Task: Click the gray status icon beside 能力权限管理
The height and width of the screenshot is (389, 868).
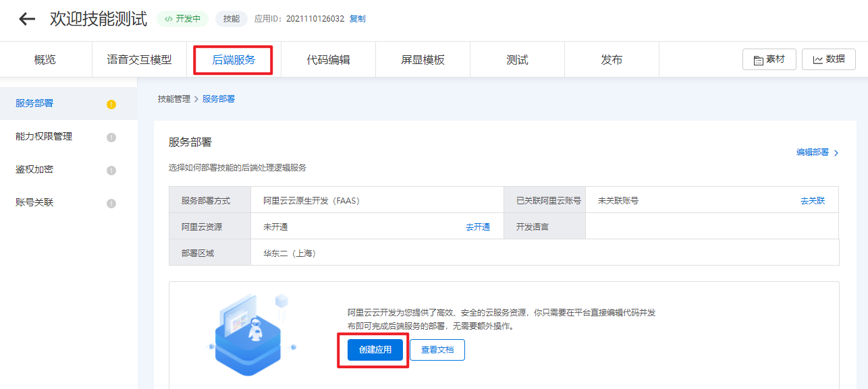Action: (111, 138)
